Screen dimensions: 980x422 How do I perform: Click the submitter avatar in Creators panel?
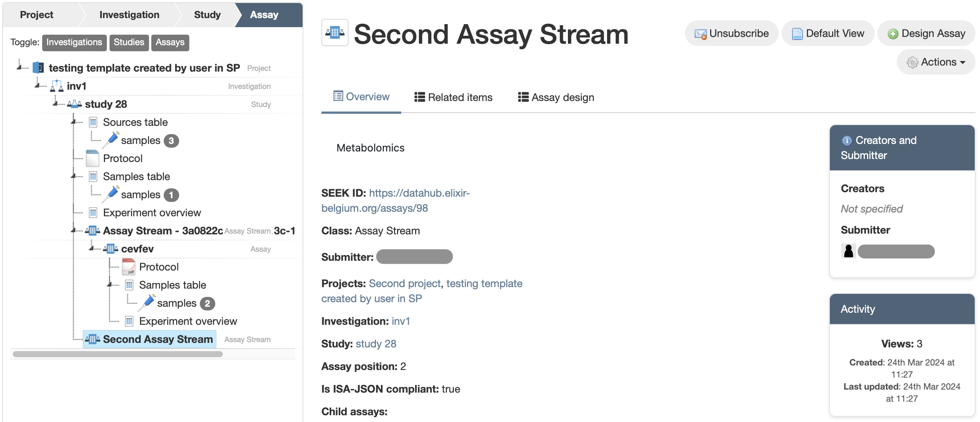[x=848, y=251]
